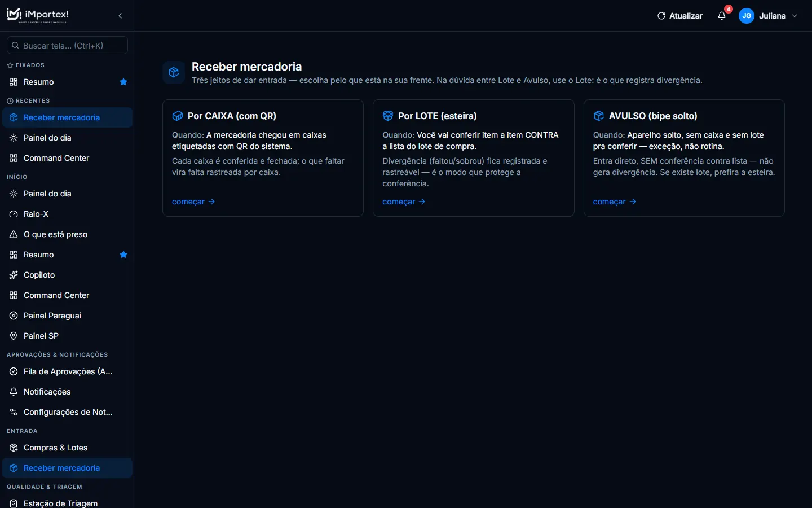Open the notifications bell icon

(x=722, y=16)
